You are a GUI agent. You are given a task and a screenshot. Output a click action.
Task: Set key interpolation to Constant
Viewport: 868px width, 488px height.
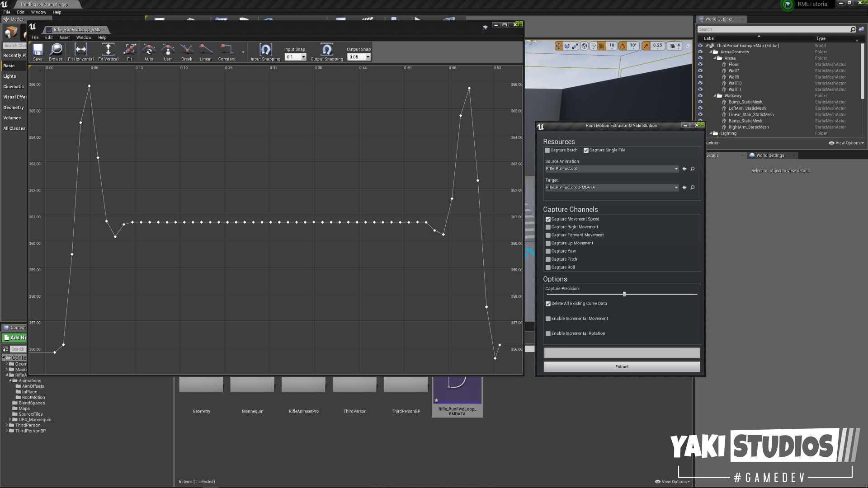coord(227,52)
